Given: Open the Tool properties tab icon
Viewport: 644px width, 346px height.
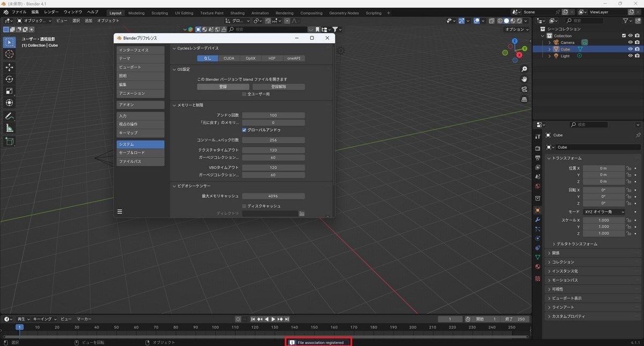Looking at the screenshot, I should coord(537,137).
